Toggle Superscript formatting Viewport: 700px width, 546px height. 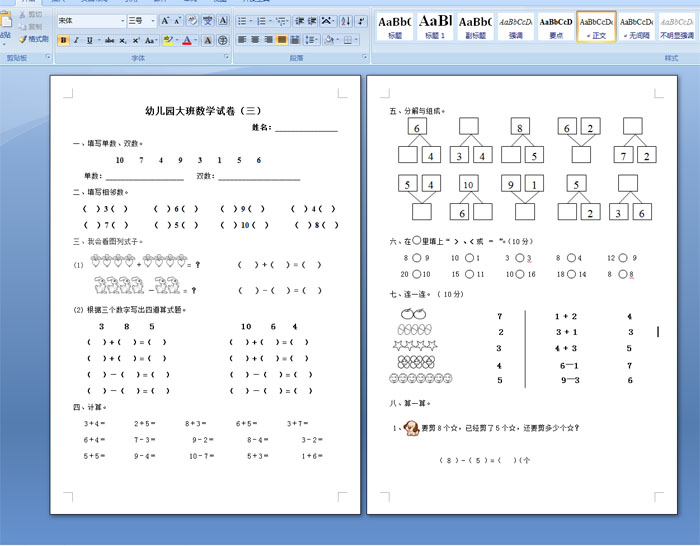click(136, 41)
